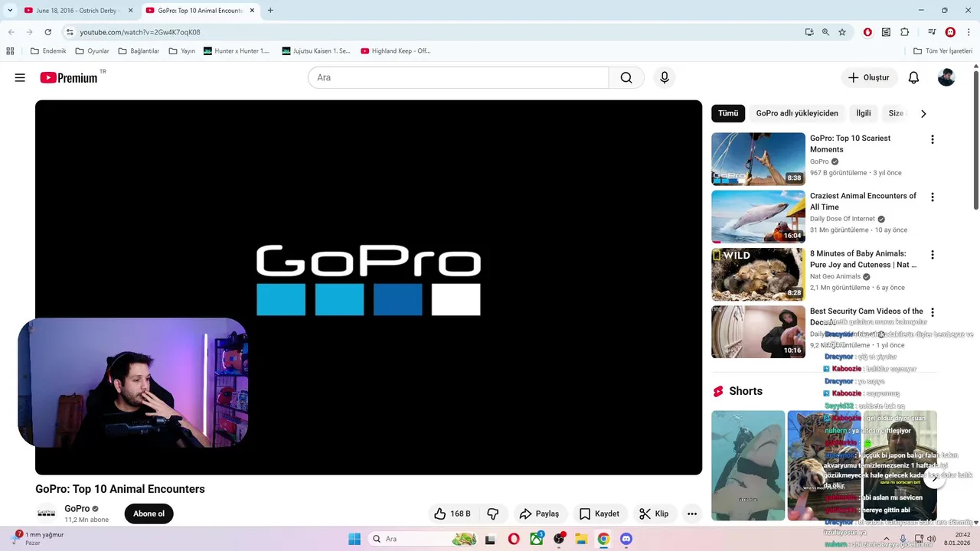Click the Craziest Animal Encounters title
This screenshot has height=551, width=980.
pos(863,201)
